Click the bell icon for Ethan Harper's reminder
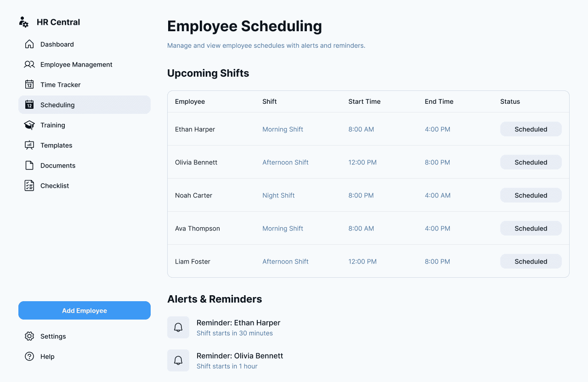 (x=178, y=327)
